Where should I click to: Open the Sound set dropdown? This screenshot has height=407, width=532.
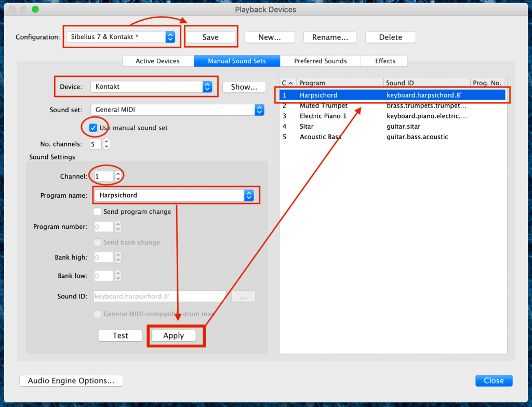(x=178, y=110)
